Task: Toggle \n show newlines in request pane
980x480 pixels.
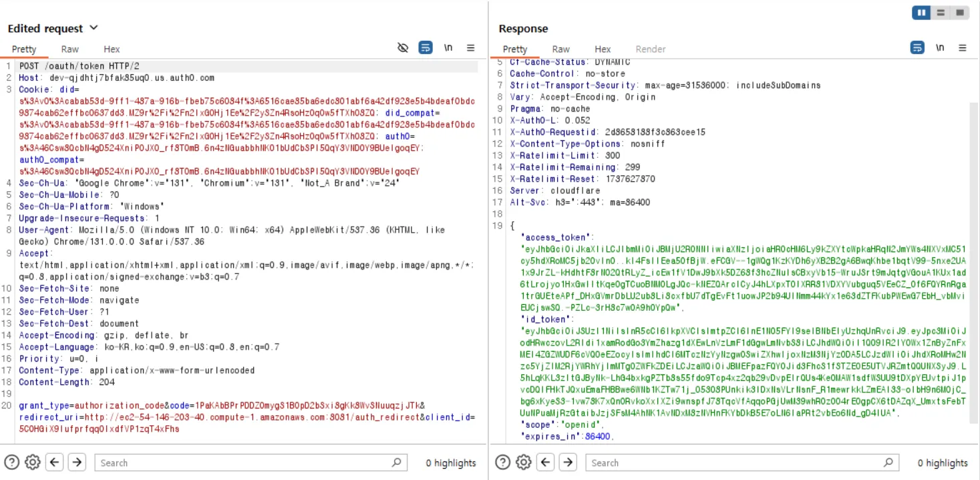Action: [448, 47]
